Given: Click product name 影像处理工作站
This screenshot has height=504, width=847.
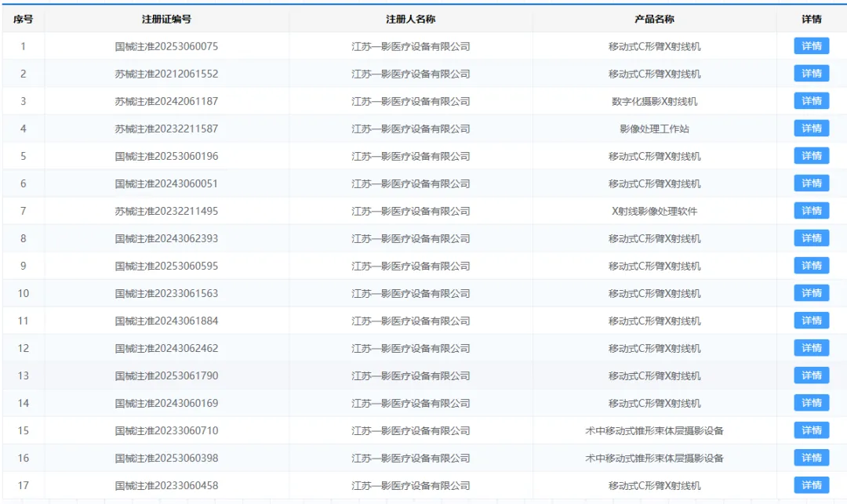Looking at the screenshot, I should 654,129.
